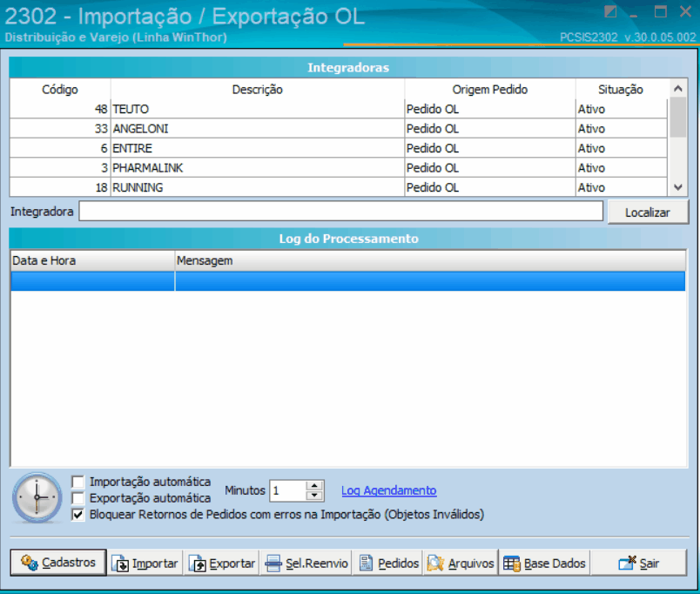Click the Exportar button label
This screenshot has width=700, height=594.
click(x=232, y=564)
